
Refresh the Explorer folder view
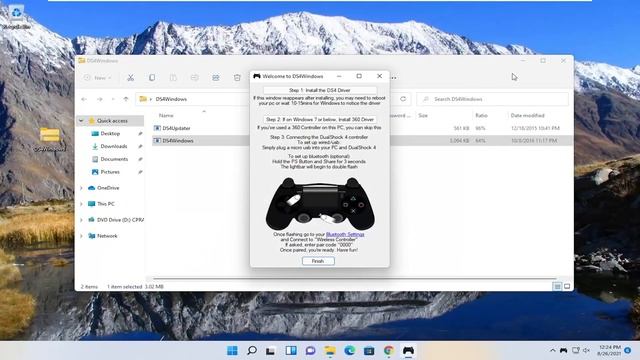click(403, 99)
